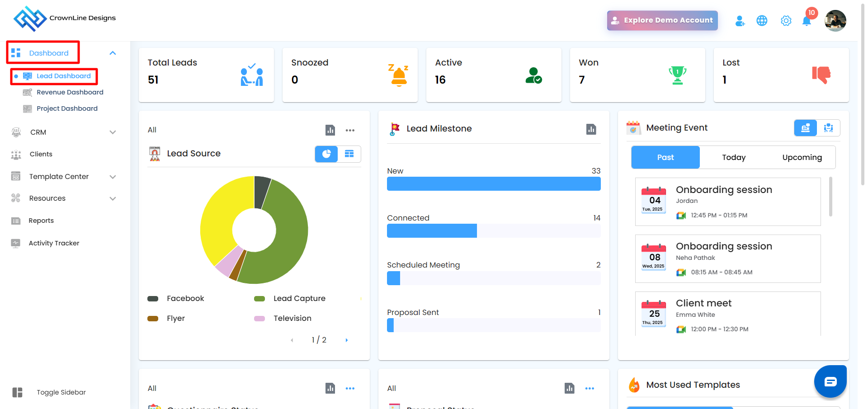This screenshot has width=868, height=409.
Task: Toggle Meeting Event second view mode
Action: pos(828,128)
